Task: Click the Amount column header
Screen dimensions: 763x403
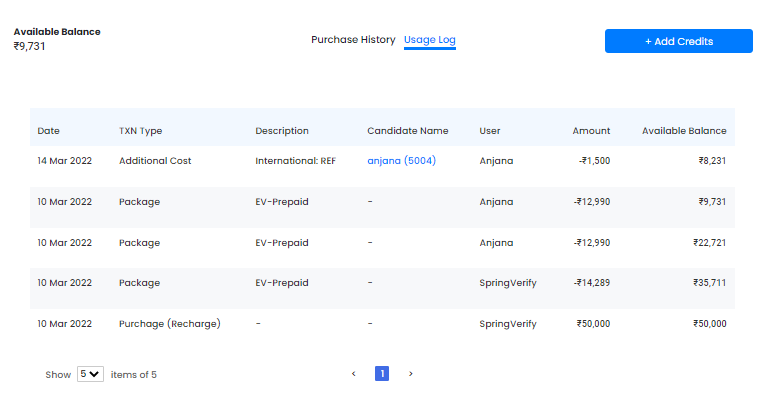Action: [x=591, y=130]
